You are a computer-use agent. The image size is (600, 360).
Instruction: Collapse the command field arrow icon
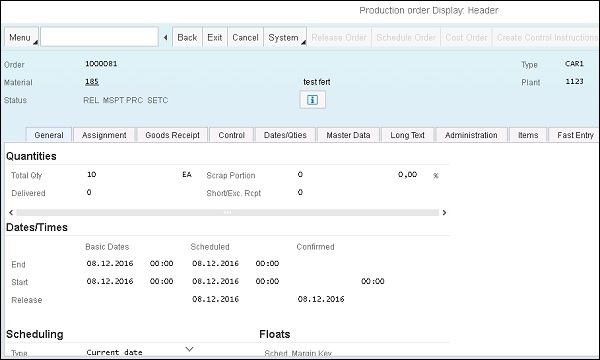pyautogui.click(x=165, y=37)
